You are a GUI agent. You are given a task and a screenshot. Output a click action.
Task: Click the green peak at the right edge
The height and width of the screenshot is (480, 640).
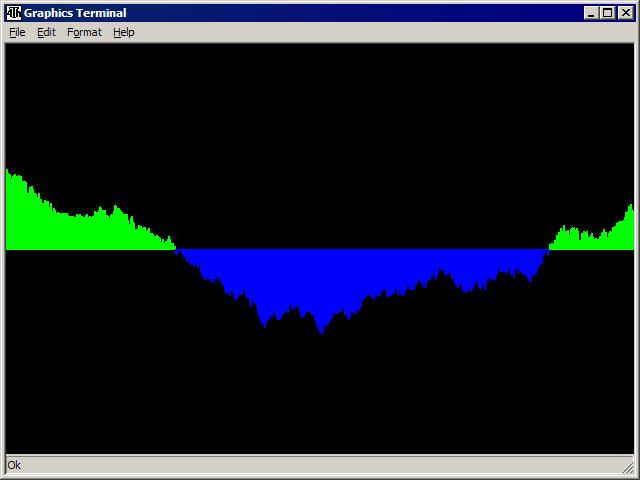pyautogui.click(x=630, y=211)
